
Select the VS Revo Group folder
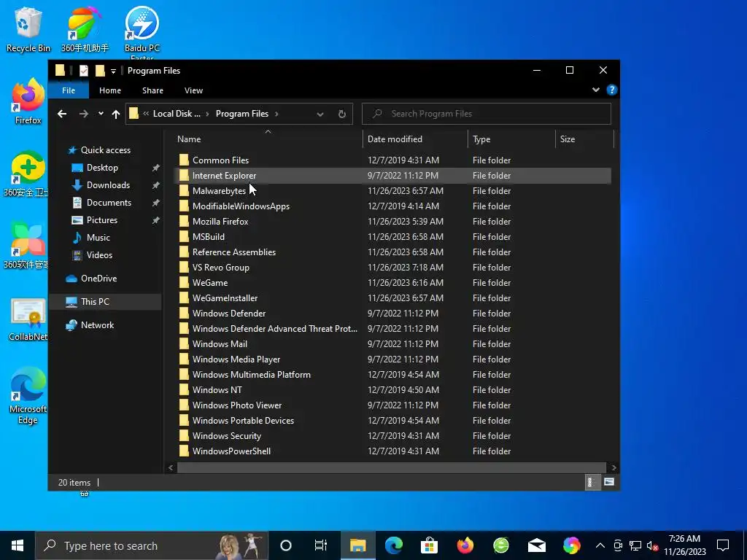(393, 268)
